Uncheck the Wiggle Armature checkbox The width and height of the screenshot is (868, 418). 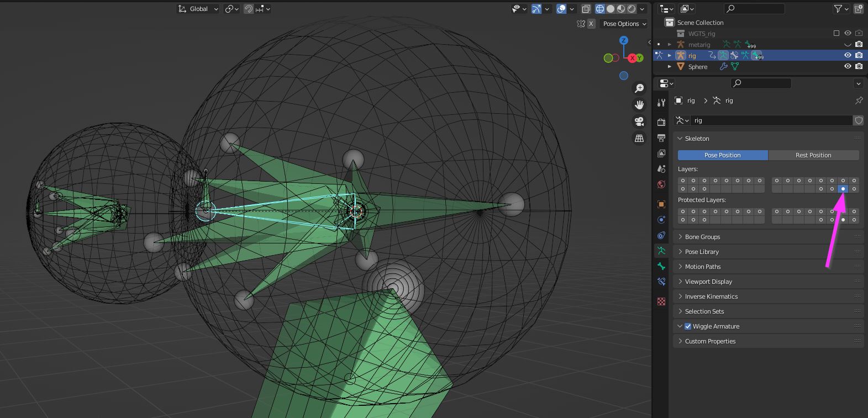click(x=688, y=326)
